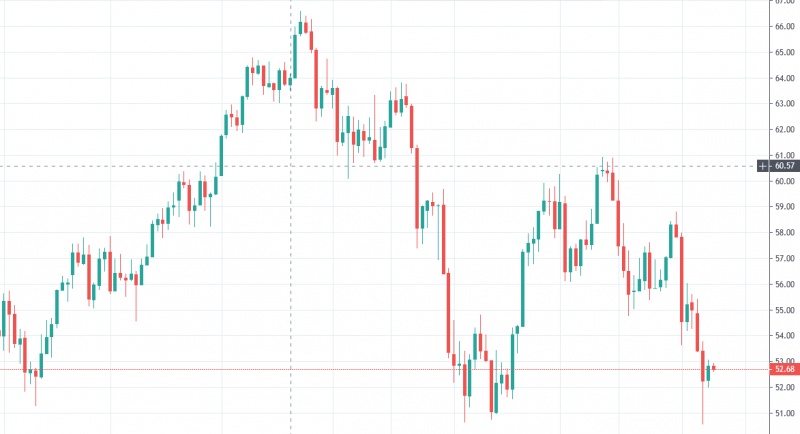
Task: Click the 66.00 price axis label
Action: click(x=783, y=27)
